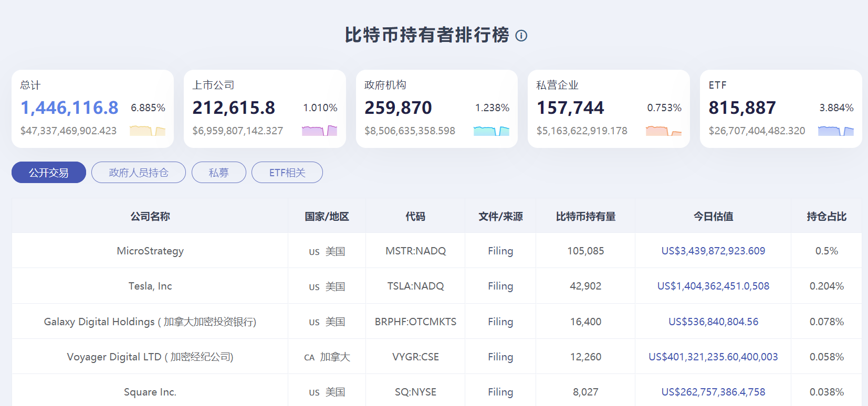Click the blue sparkline in ETF card

[x=836, y=131]
